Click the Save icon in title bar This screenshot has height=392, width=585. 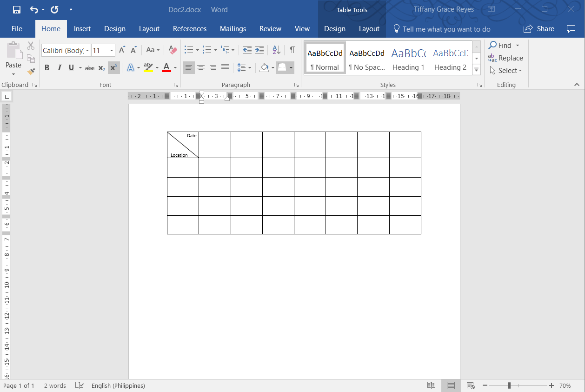(x=17, y=9)
